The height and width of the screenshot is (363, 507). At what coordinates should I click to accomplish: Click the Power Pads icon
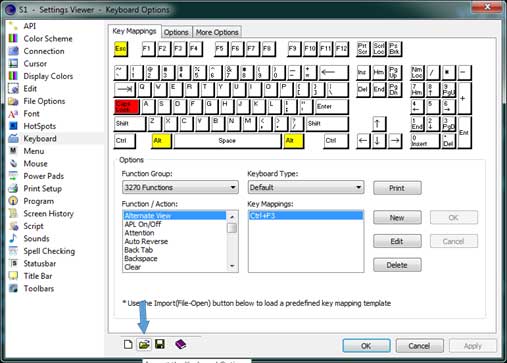coord(13,176)
